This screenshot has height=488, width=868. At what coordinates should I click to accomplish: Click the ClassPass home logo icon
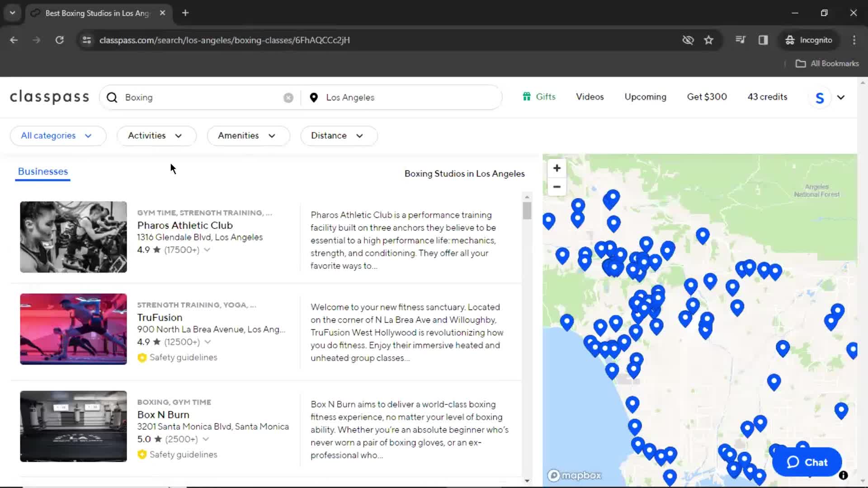49,97
